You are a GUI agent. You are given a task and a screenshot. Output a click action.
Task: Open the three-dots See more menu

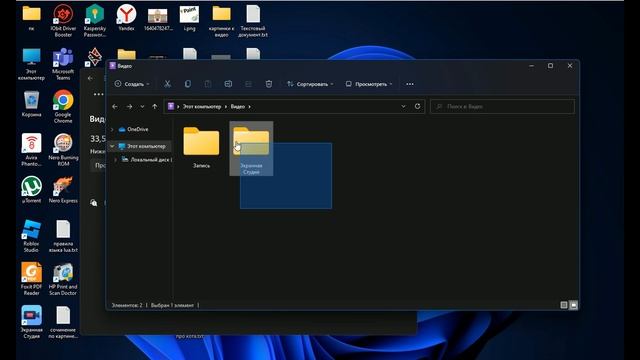click(x=410, y=84)
